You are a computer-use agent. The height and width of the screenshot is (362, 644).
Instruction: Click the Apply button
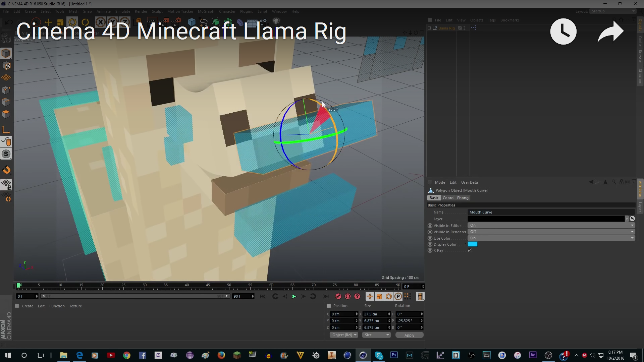409,335
